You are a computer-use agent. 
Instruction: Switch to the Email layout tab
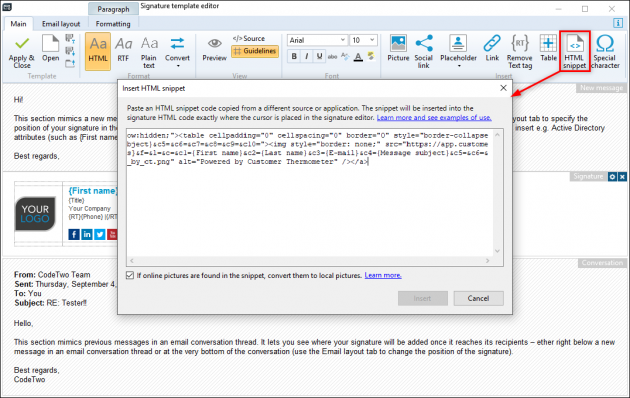(x=61, y=24)
